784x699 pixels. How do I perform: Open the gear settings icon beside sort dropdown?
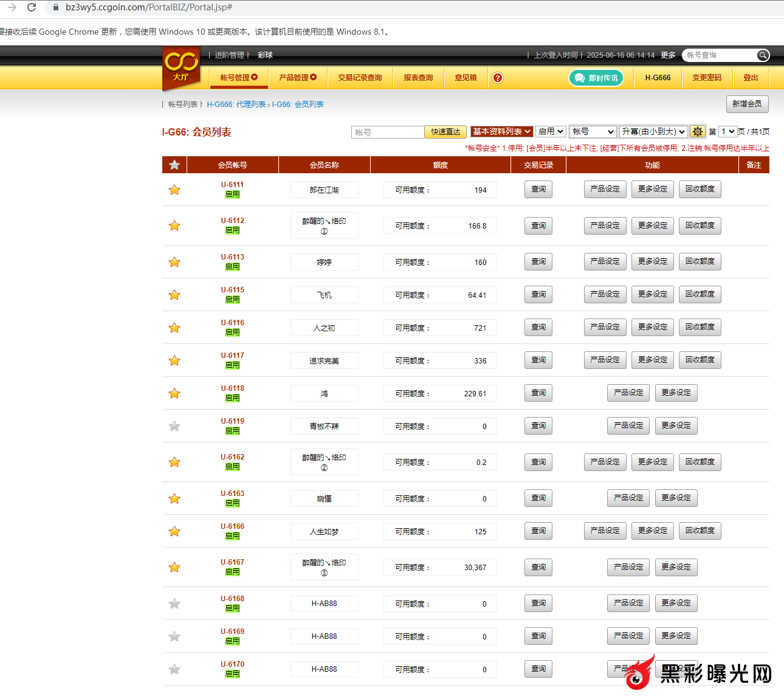tap(698, 131)
